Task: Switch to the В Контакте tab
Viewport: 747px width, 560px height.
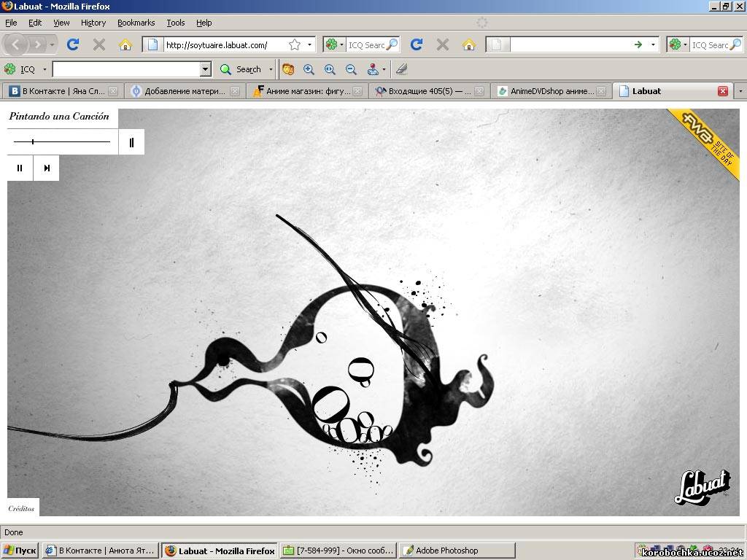Action: pos(63,91)
